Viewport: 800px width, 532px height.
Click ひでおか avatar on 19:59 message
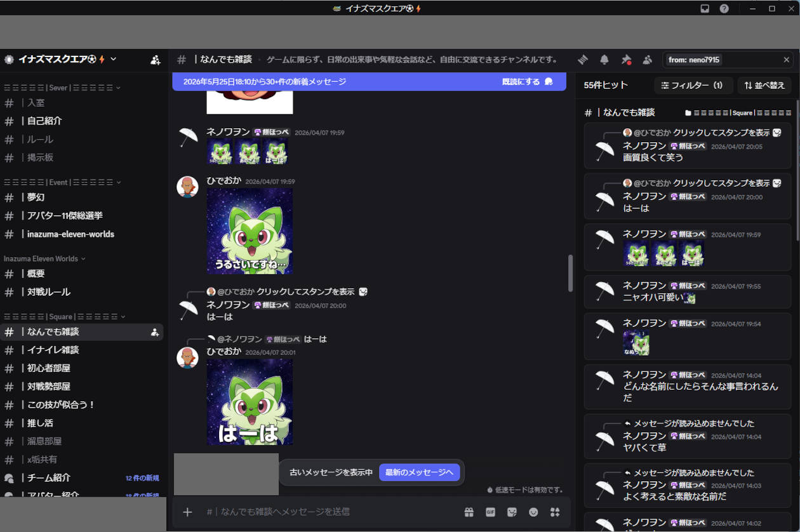tap(187, 187)
